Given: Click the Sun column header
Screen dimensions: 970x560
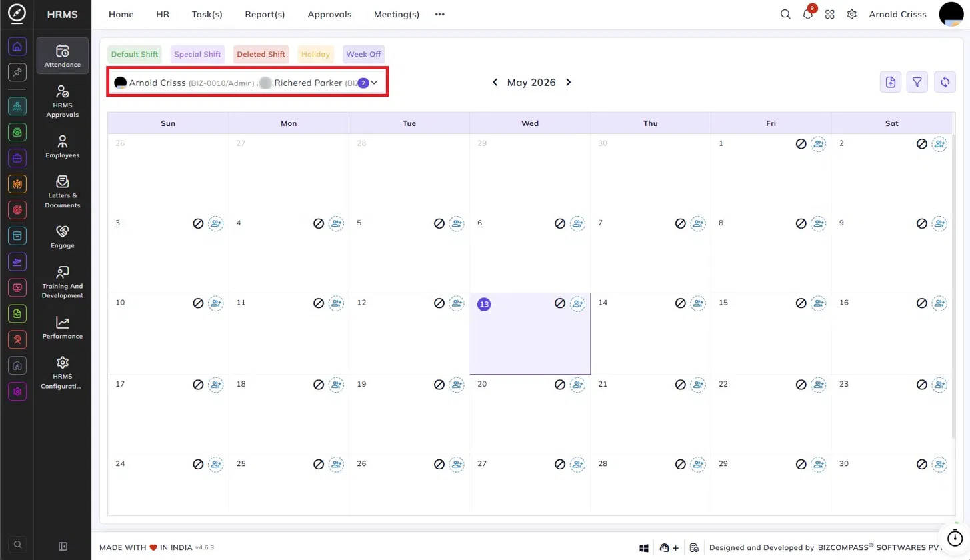Looking at the screenshot, I should click(168, 123).
